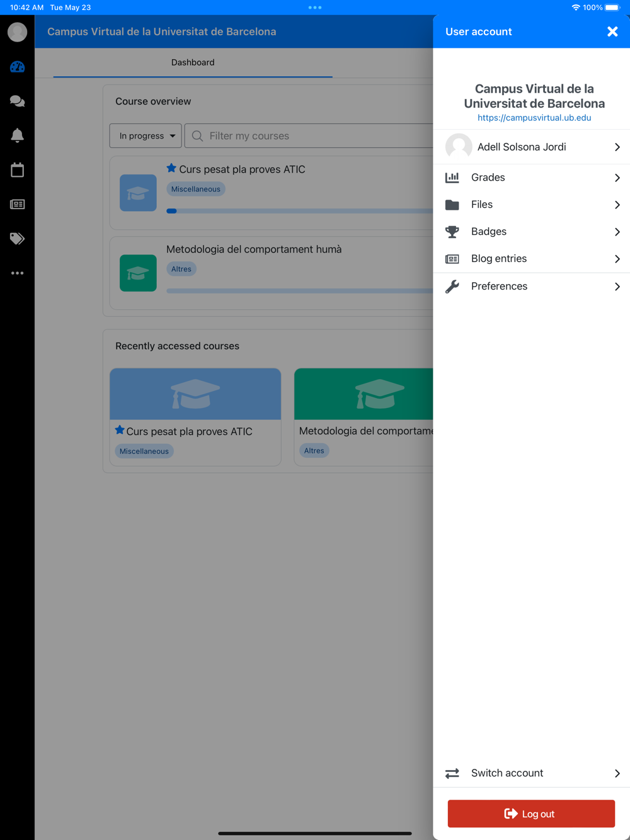Close the User account panel

point(612,31)
